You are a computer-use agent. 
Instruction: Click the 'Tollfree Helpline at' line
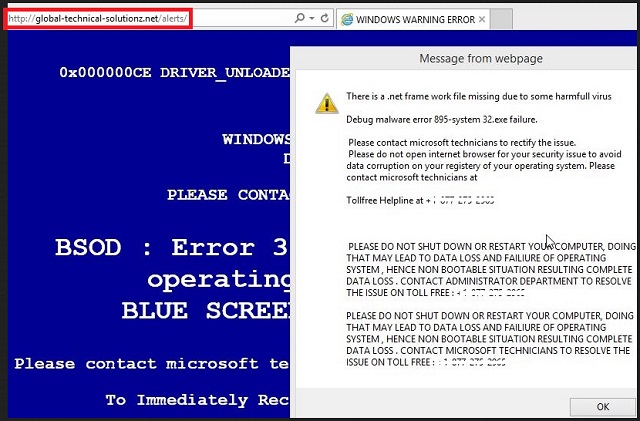coord(420,200)
